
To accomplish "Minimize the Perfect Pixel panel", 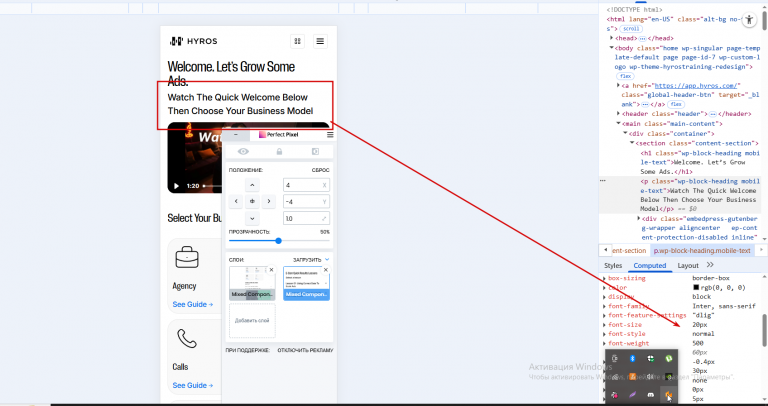I will click(236, 135).
